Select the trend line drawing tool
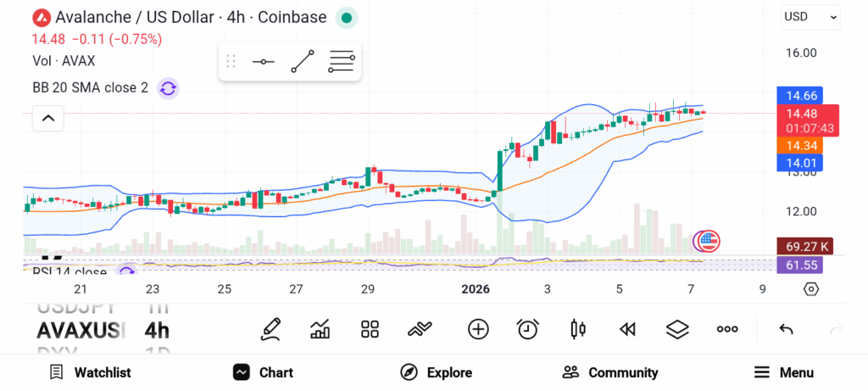The image size is (868, 391). tap(303, 62)
